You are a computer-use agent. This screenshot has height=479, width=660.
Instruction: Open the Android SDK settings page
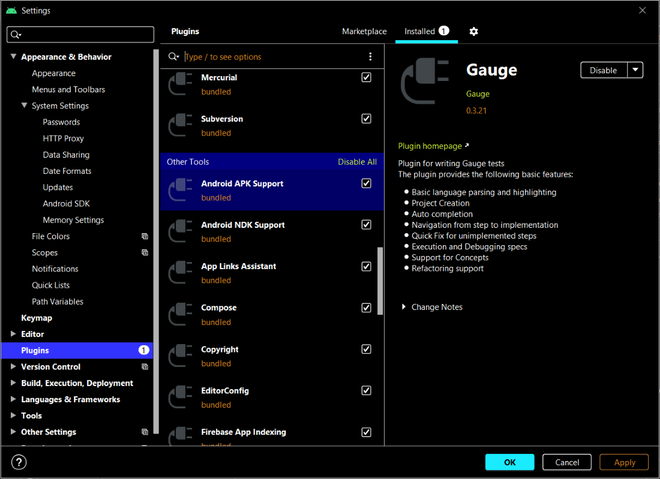click(66, 204)
